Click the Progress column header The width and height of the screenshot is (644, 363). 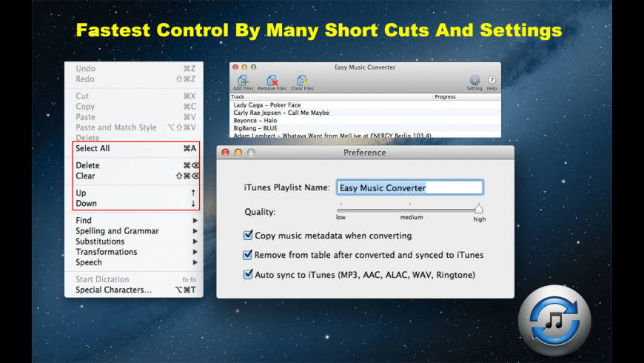coord(467,96)
